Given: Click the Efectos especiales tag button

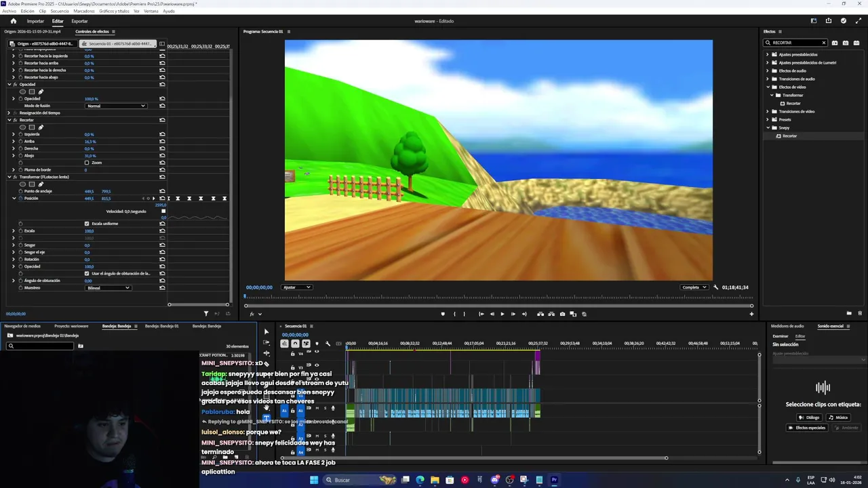Looking at the screenshot, I should click(807, 428).
